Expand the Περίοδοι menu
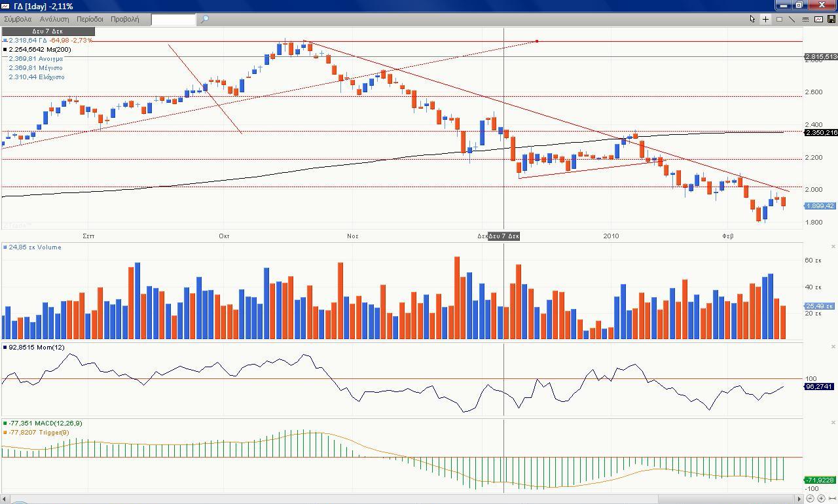 click(90, 19)
